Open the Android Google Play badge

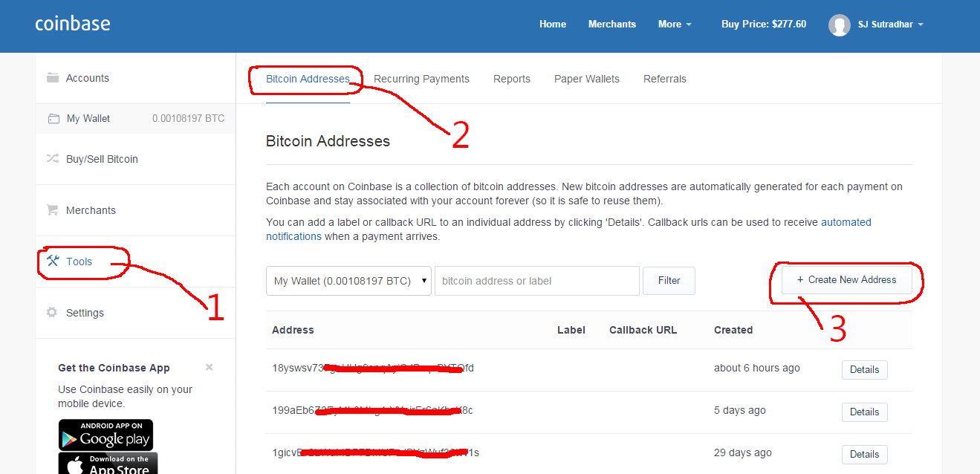pos(106,435)
